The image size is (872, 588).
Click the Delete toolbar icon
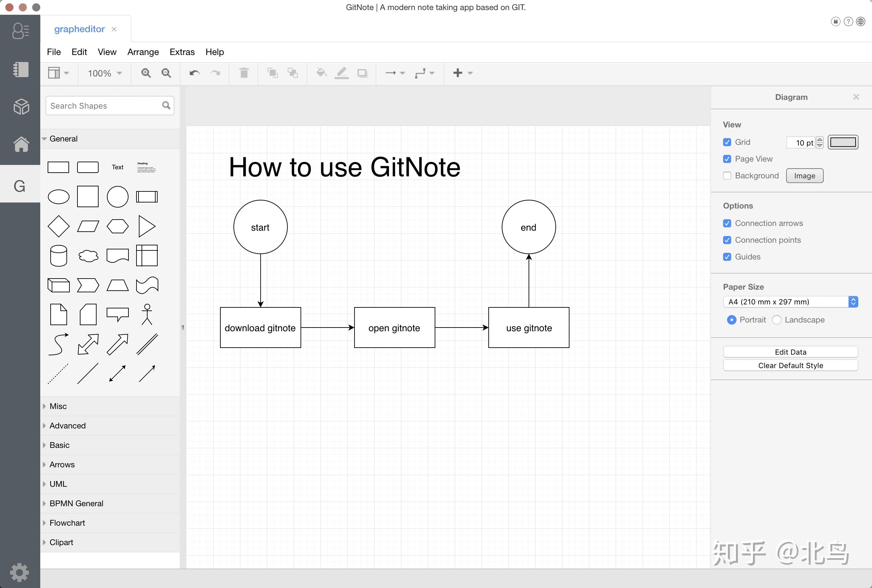pos(243,73)
